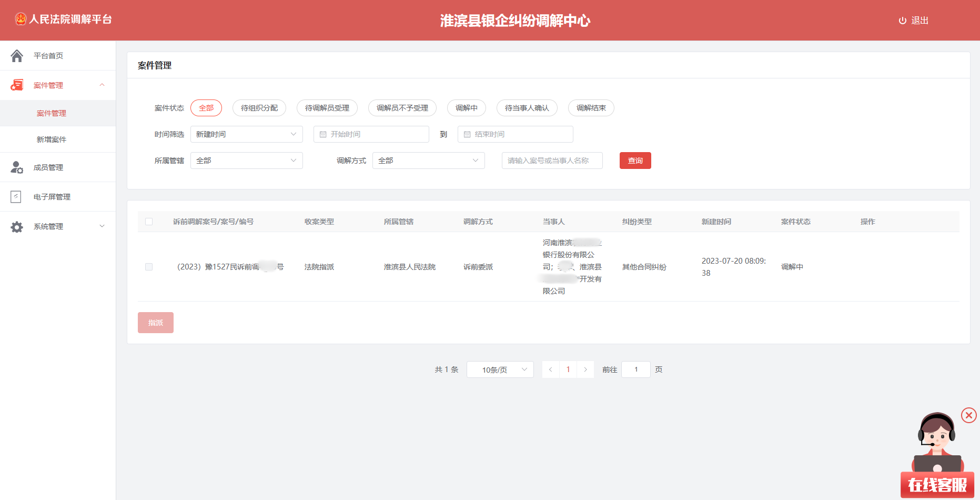Click the 2023-07-20 creation time cell

(734, 267)
